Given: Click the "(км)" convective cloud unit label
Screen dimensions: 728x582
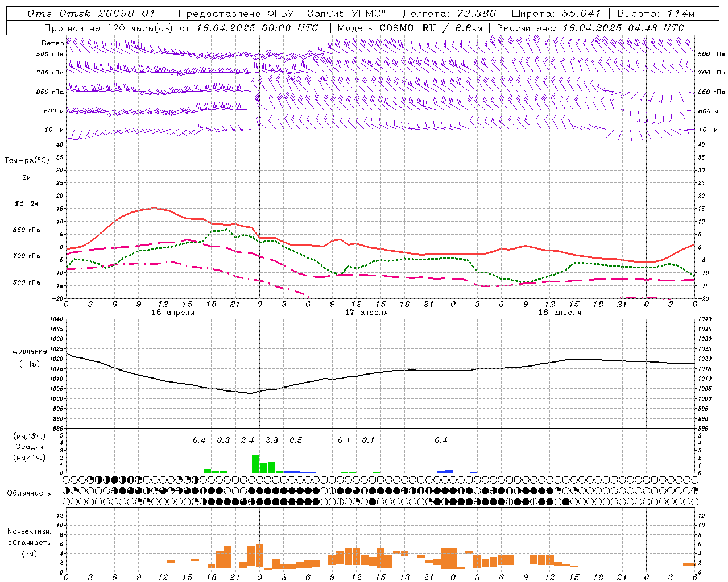Looking at the screenshot, I should [30, 554].
